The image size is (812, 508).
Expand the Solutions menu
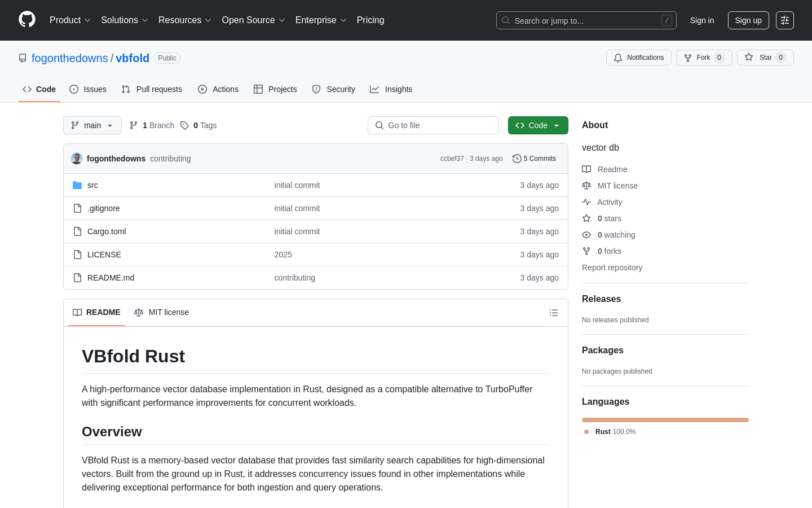coord(125,20)
